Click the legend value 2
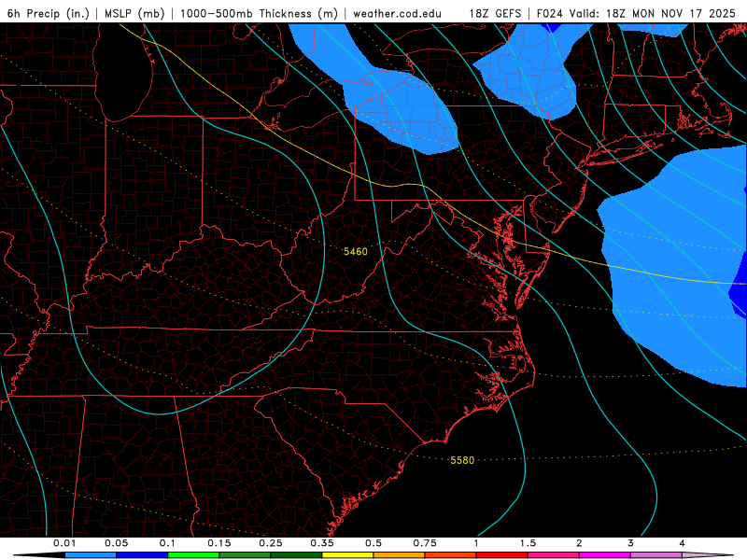The height and width of the screenshot is (560, 747). 579,543
